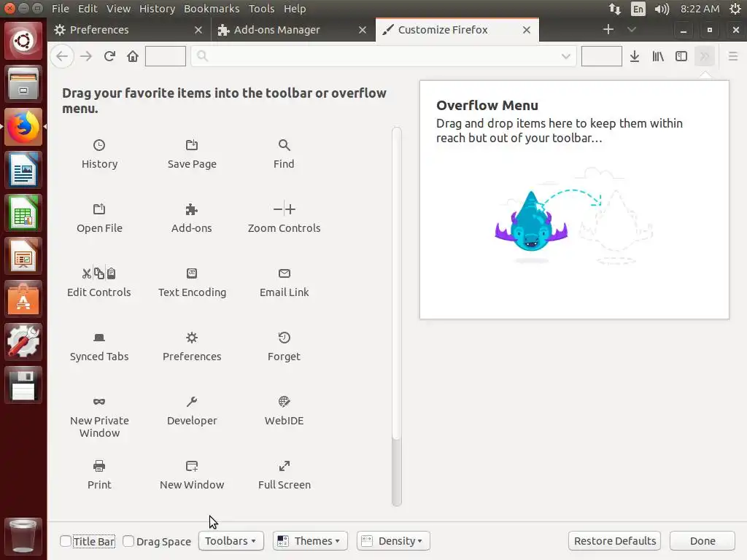Open the Toolbars dropdown

click(x=231, y=541)
